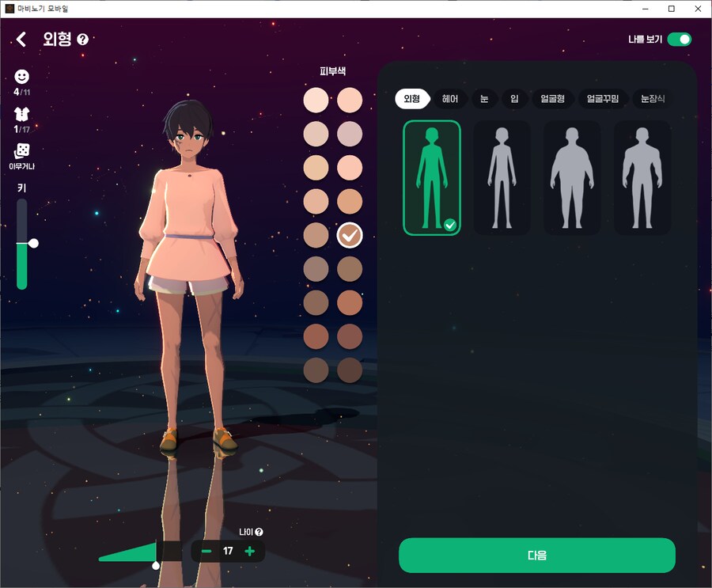
Task: Decrease age with the minus button
Action: 206,551
